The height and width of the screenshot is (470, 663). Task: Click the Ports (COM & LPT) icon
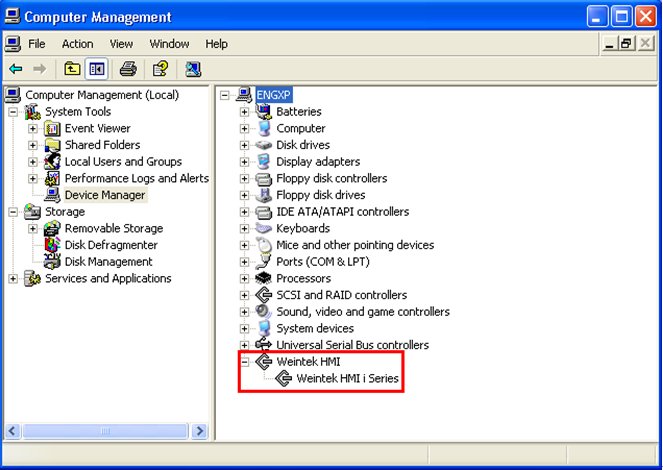[x=263, y=262]
